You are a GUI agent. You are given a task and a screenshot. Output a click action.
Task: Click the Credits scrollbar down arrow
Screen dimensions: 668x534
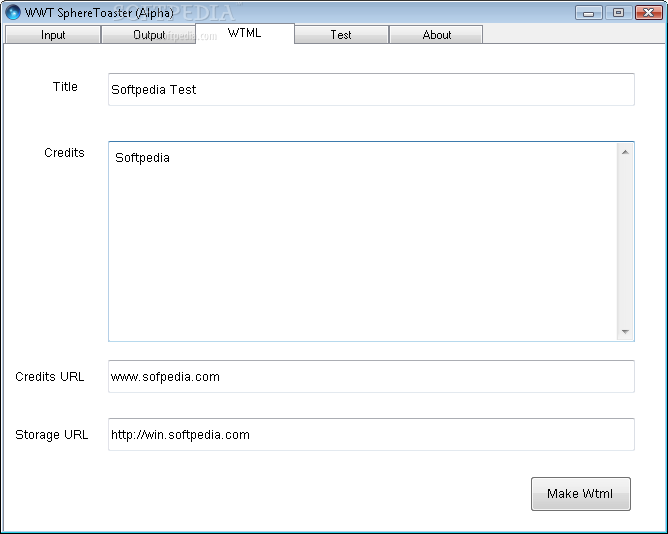(x=625, y=331)
